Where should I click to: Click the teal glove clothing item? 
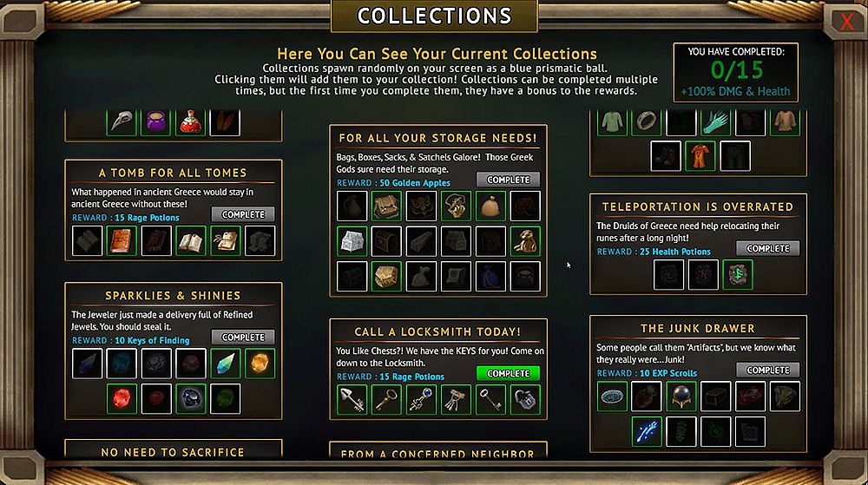tap(716, 121)
